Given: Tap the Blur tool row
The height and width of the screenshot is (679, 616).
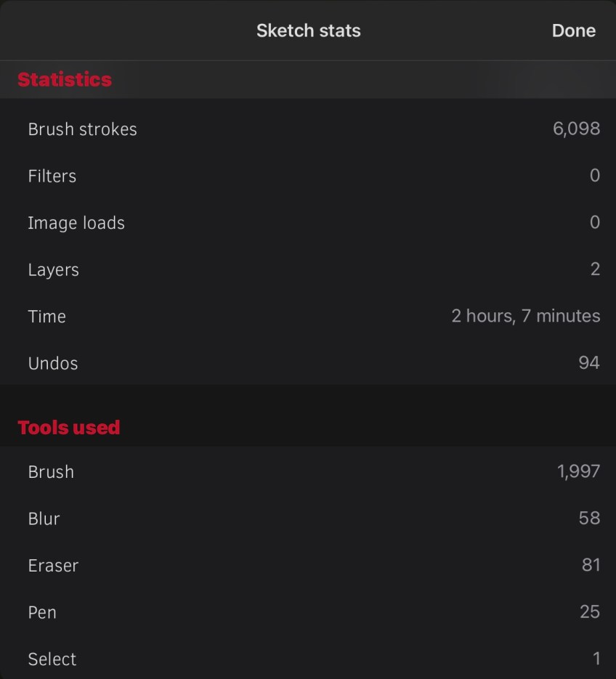Looking at the screenshot, I should coord(44,519).
